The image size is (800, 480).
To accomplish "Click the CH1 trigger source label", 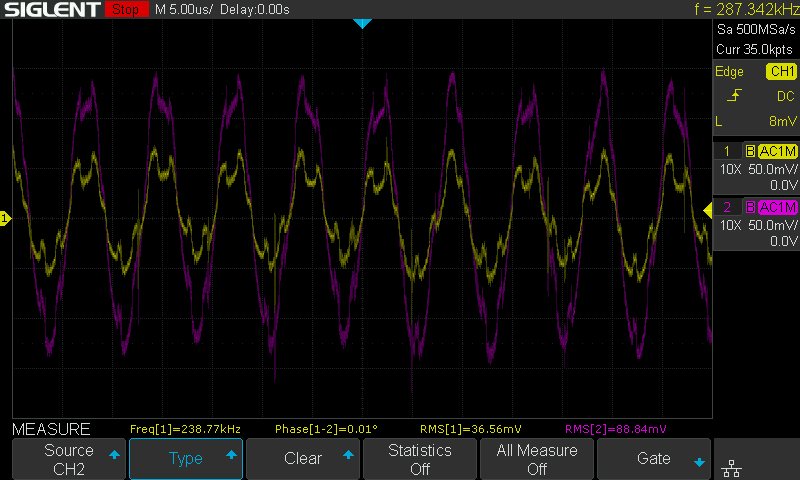I will click(x=781, y=72).
